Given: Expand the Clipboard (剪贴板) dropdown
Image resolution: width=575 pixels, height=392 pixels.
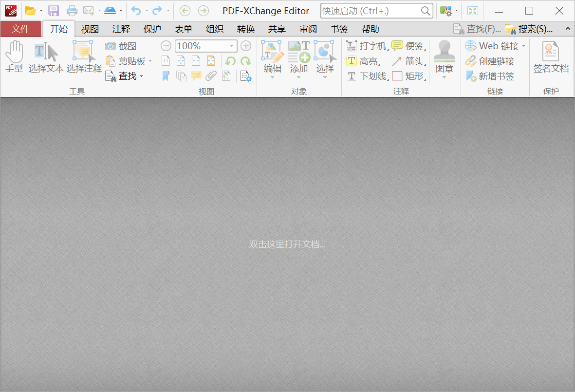Looking at the screenshot, I should [x=150, y=61].
